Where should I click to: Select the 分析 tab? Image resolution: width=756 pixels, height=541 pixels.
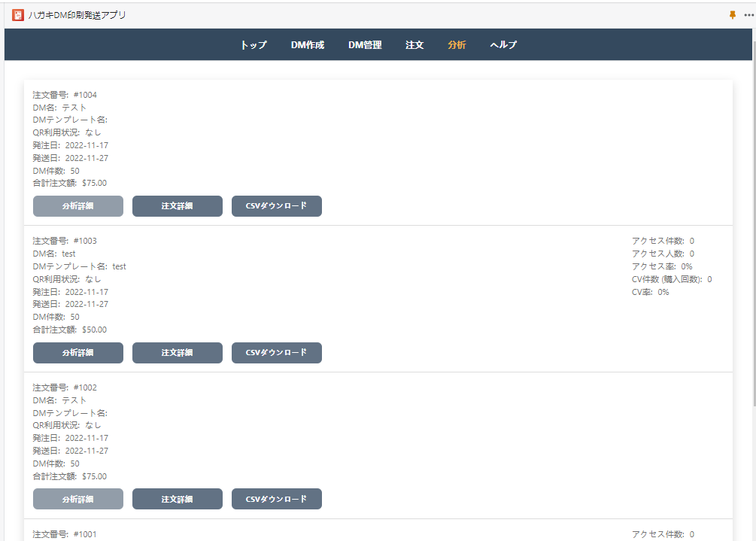(457, 45)
